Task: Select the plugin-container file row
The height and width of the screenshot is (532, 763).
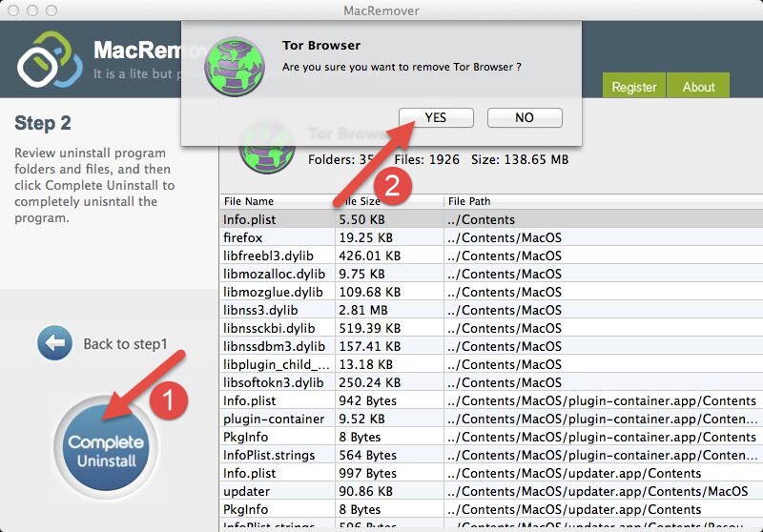Action: tap(491, 419)
